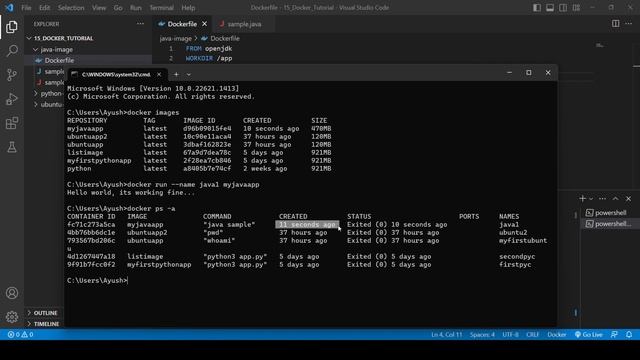Viewport: 640px width, 360px height.
Task: Click 'docker ps -a' command text in terminal
Action: 151,209
